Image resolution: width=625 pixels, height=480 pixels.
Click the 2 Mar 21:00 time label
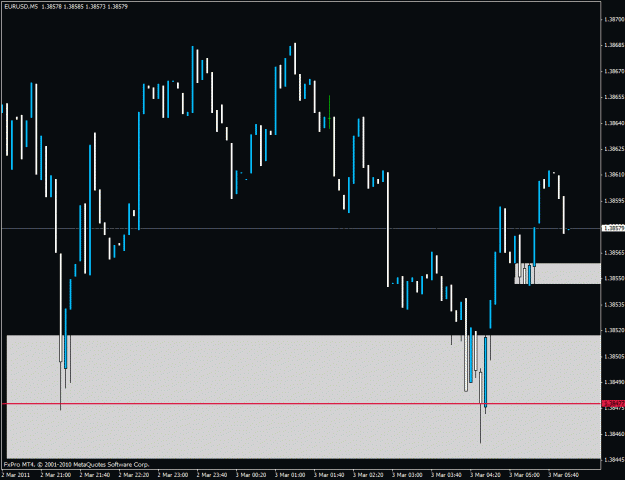[55, 475]
